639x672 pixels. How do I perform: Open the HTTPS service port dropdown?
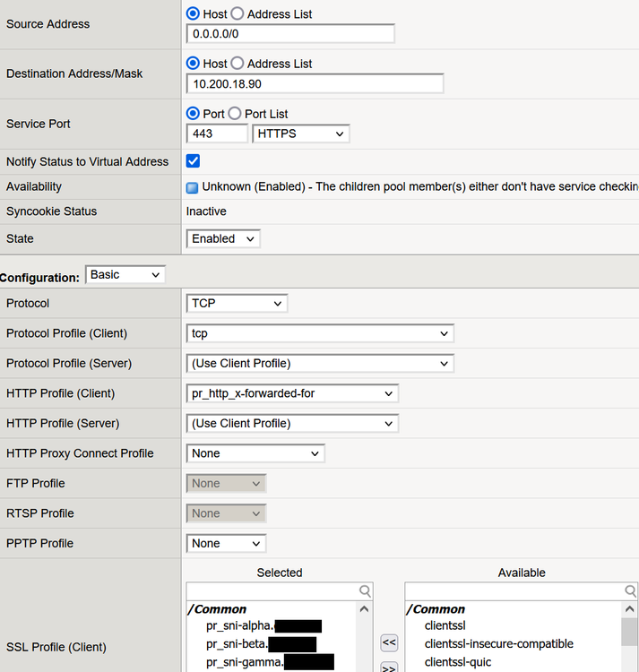click(300, 134)
